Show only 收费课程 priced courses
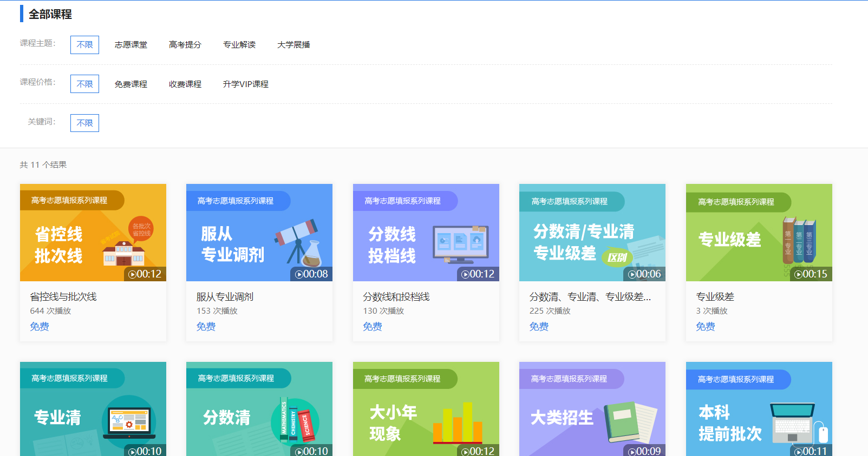 185,84
